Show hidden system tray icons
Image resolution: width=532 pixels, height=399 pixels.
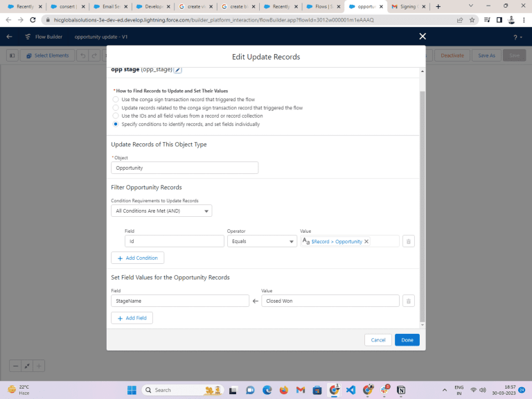tap(445, 390)
